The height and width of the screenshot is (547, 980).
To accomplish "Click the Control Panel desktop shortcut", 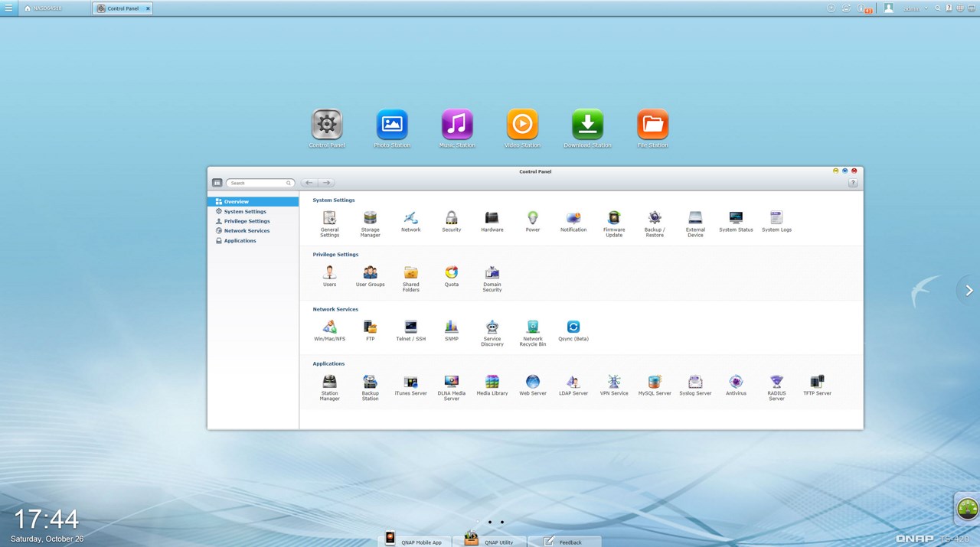I will coord(327,129).
